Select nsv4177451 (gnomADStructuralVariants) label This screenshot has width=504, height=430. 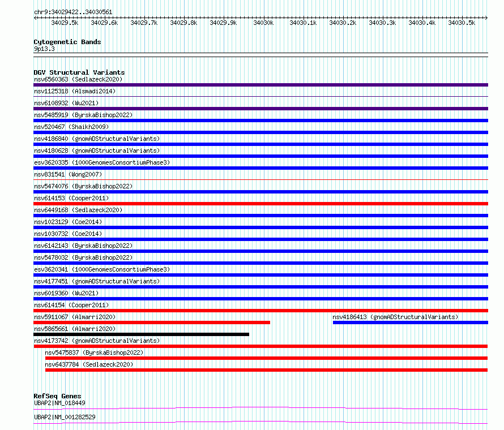coord(97,281)
